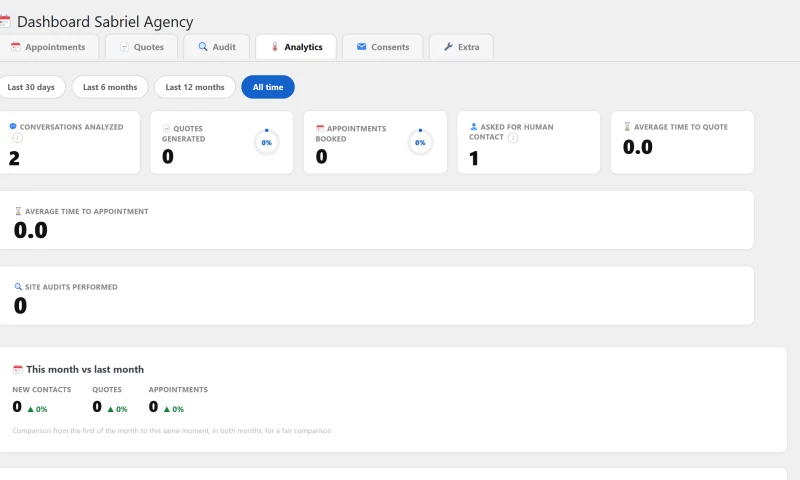Click the calendar icon in Appointments Booked card
Screen dimensions: 800x480
coord(320,128)
